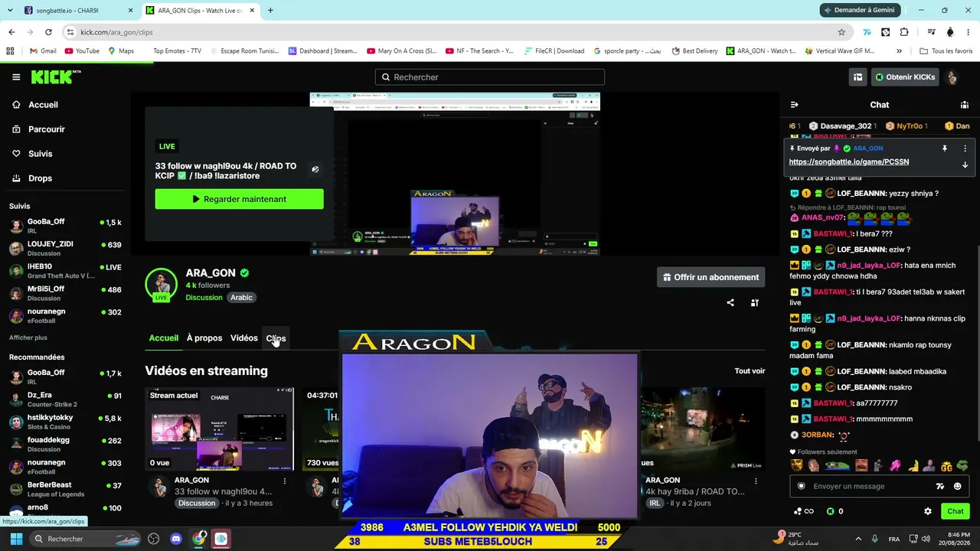980x551 pixels.
Task: Open options for 4k hay 9riba video
Action: tap(756, 481)
